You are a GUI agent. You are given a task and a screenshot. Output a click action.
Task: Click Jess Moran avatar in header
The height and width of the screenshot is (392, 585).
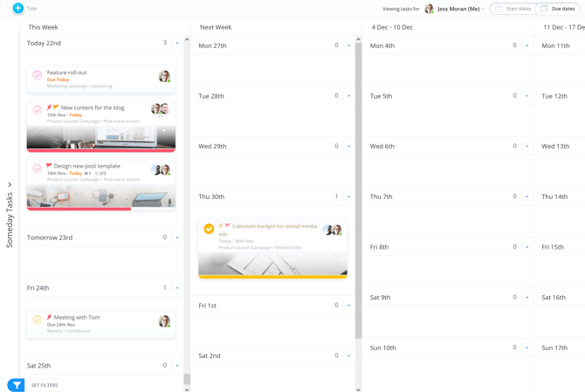tap(429, 9)
